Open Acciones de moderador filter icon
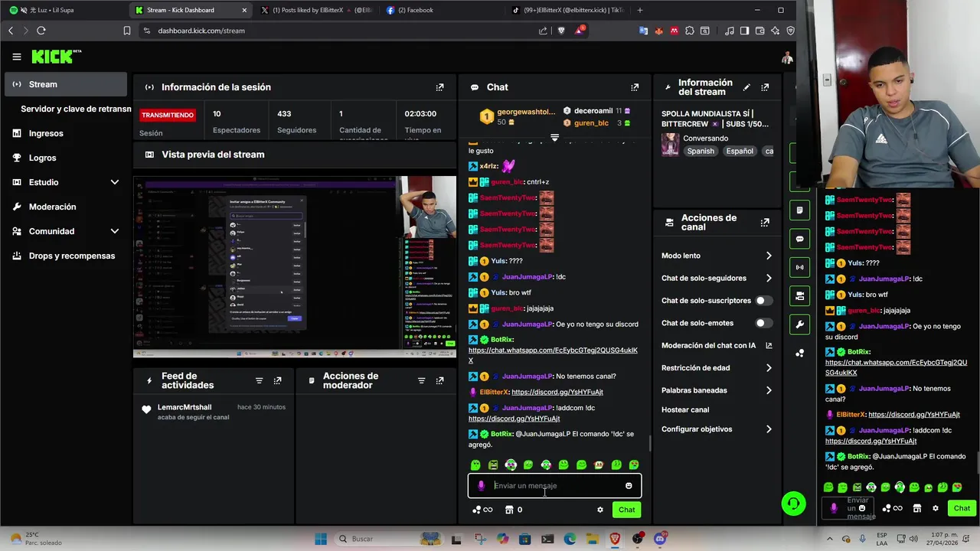 421,380
